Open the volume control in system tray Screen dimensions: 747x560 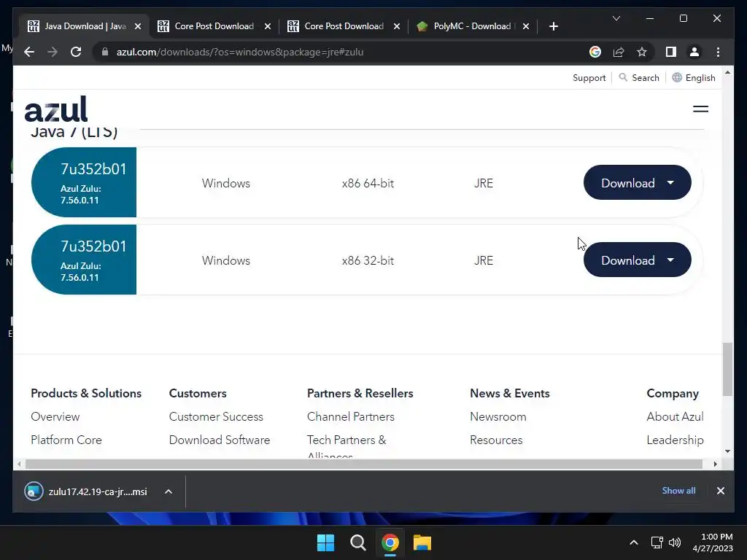click(x=675, y=542)
